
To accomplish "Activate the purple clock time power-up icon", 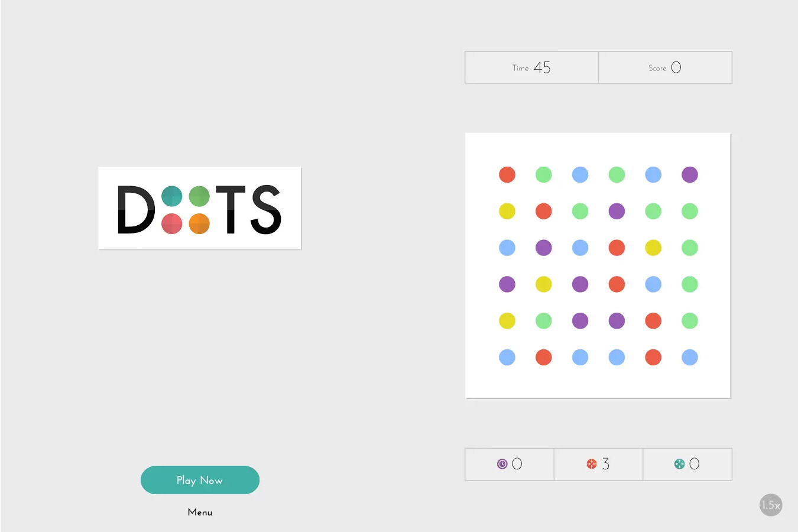I will click(x=502, y=464).
